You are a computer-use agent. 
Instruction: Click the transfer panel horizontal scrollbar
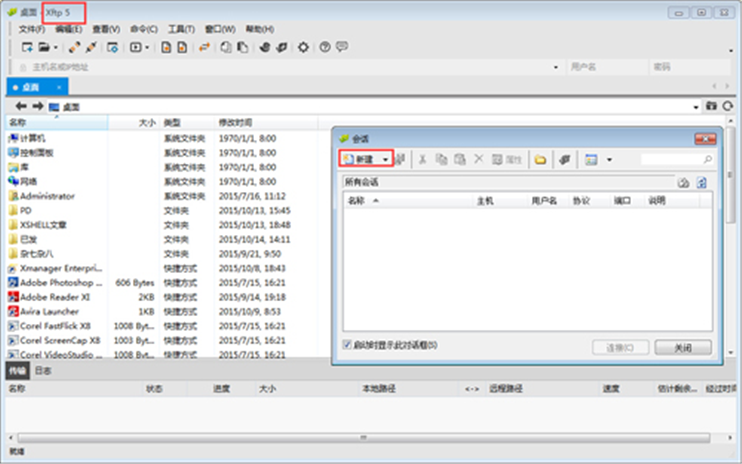click(363, 438)
